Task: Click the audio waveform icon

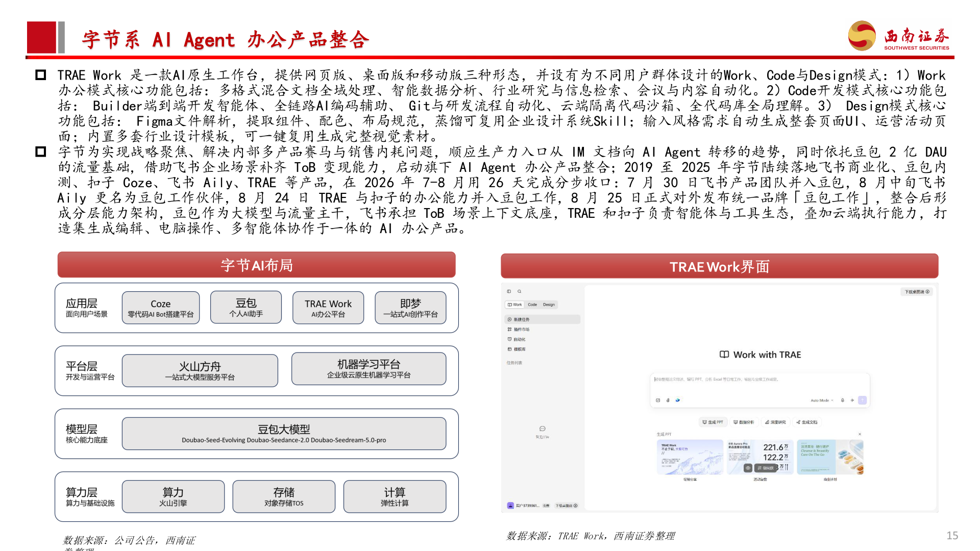Action: [852, 400]
